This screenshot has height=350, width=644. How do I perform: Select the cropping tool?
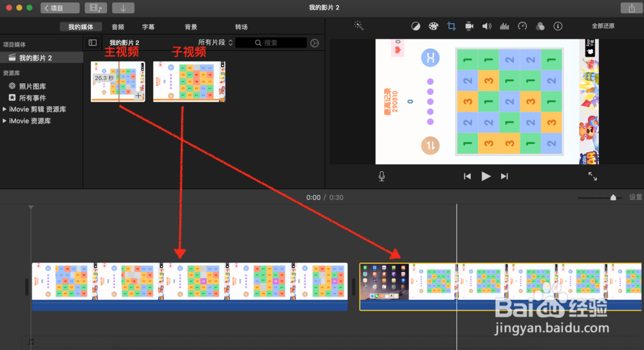coord(451,26)
